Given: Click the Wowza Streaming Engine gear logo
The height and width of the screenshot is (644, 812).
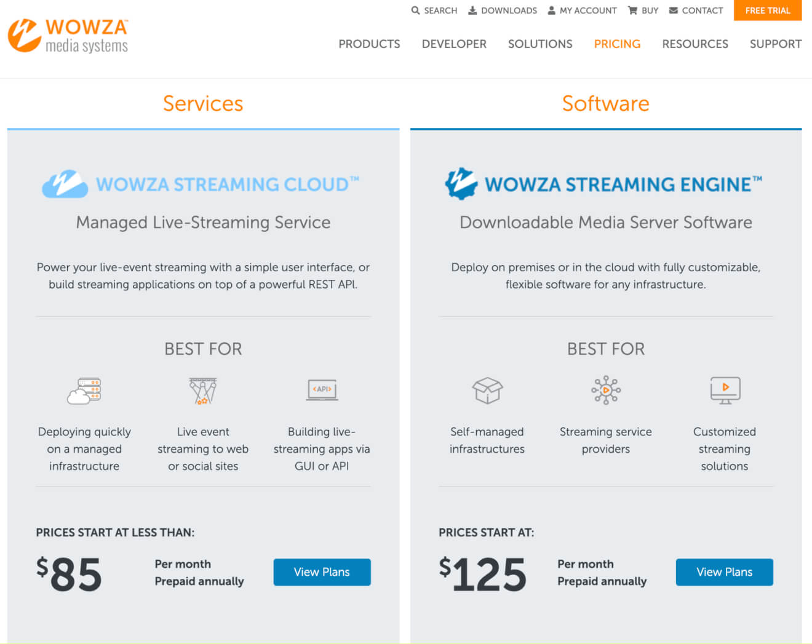Looking at the screenshot, I should 461,183.
